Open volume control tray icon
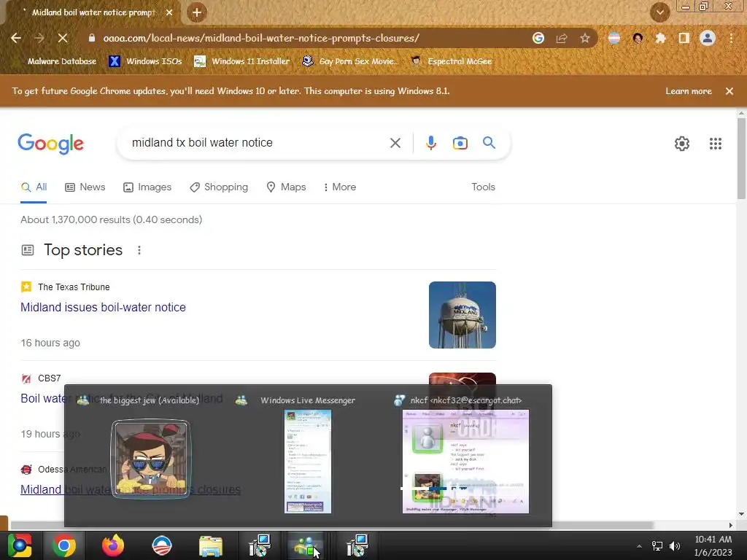 click(x=675, y=546)
